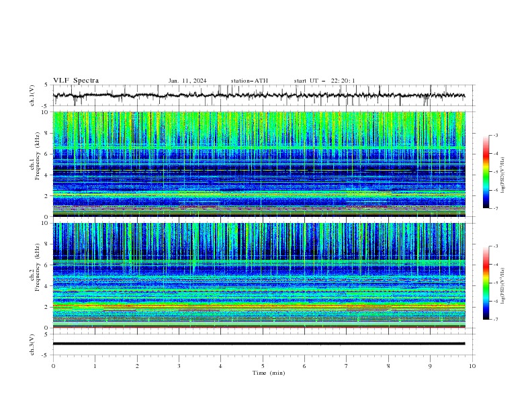Viewport: 532px width, 411px height.
Task: Click time axis tick label "9"
Action: 430,366
